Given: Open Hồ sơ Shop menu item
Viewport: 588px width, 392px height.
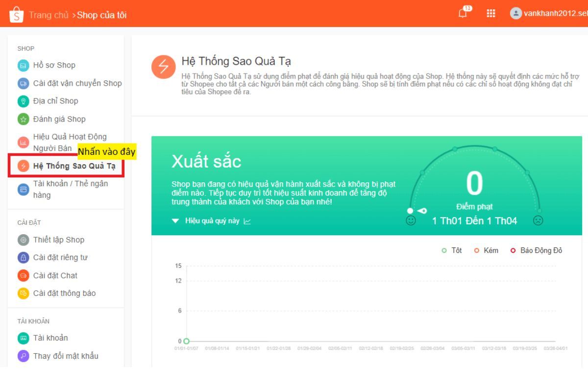Looking at the screenshot, I should click(x=54, y=65).
